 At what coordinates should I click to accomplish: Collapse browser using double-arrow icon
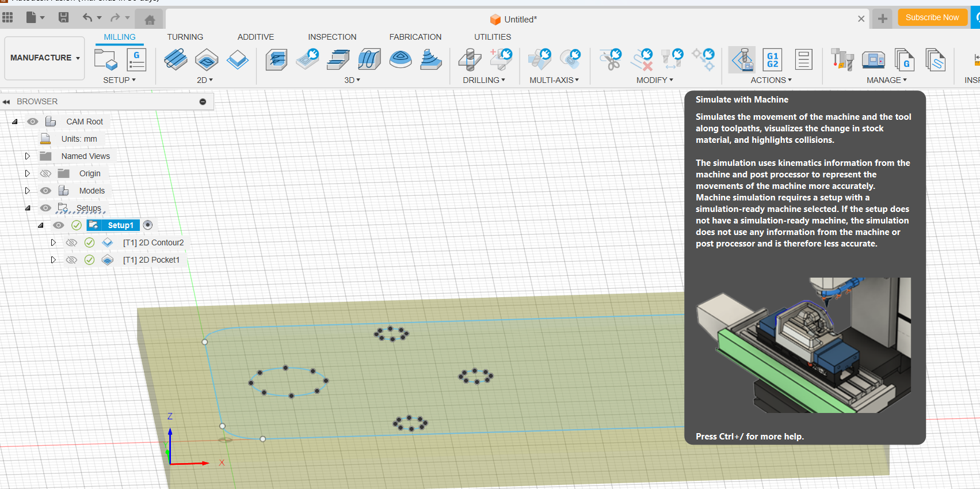pos(6,101)
